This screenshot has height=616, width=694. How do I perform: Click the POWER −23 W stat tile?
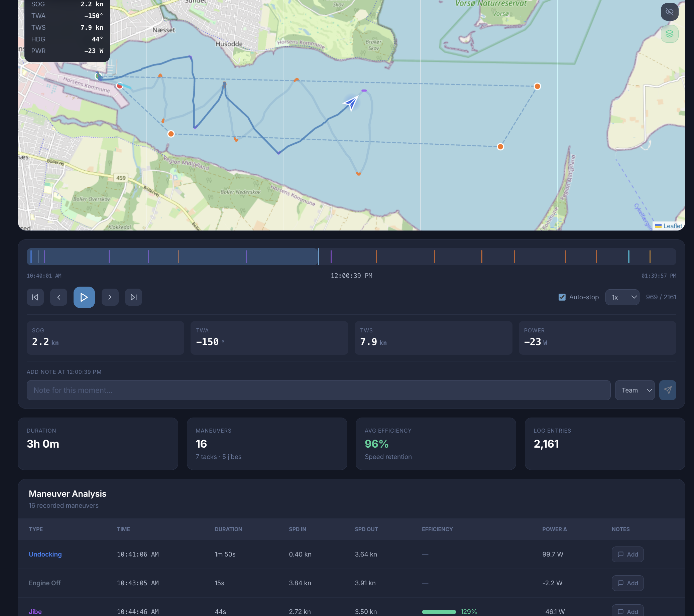[x=597, y=338]
